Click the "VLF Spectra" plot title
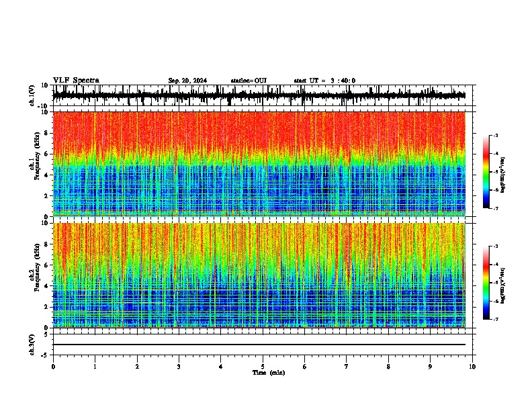Screen dimensions: 532x411 point(76,81)
